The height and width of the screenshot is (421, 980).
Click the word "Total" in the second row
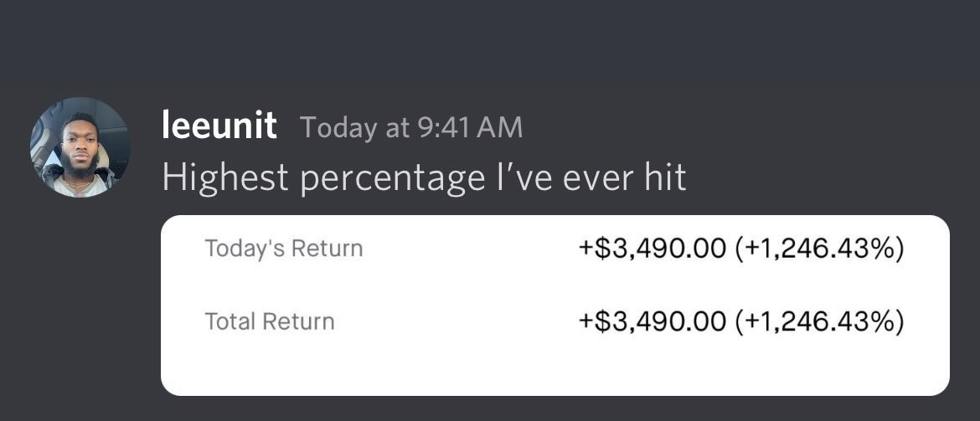(229, 321)
